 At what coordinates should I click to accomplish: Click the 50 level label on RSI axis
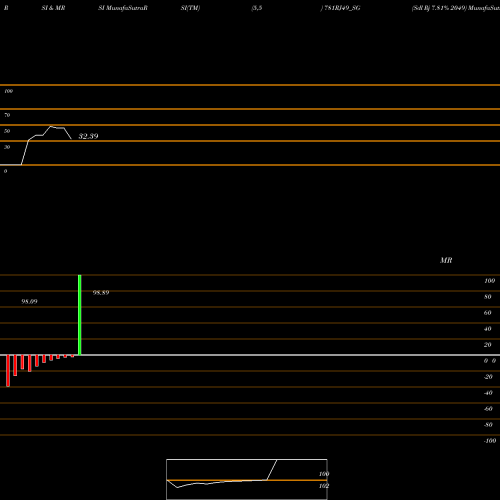click(7, 131)
